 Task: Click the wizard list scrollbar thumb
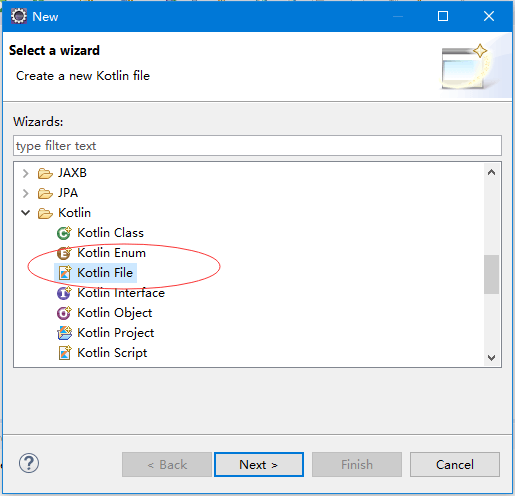coord(491,274)
